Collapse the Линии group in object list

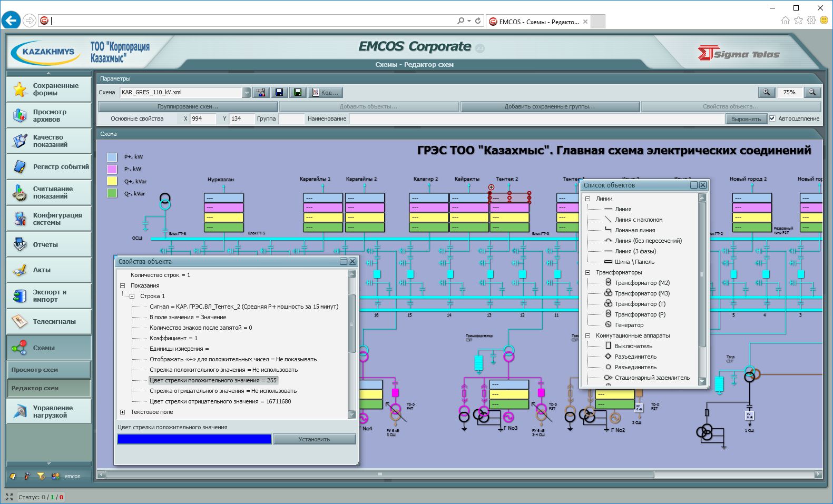coord(587,199)
